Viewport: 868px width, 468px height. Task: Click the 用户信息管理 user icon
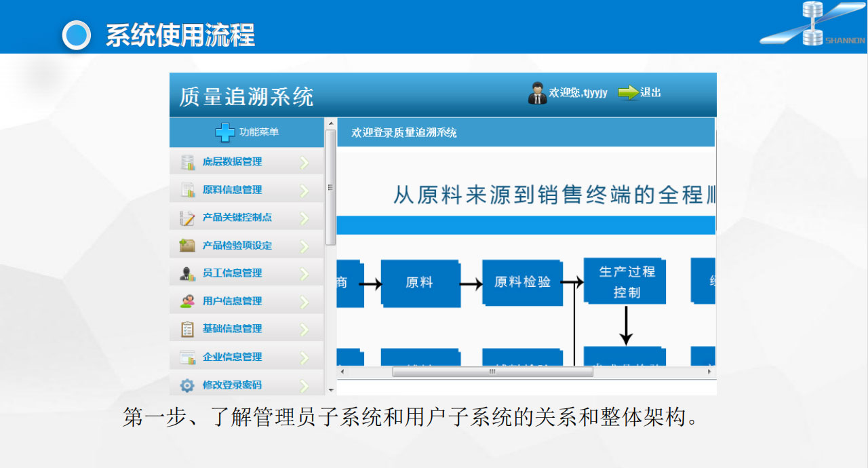(188, 301)
